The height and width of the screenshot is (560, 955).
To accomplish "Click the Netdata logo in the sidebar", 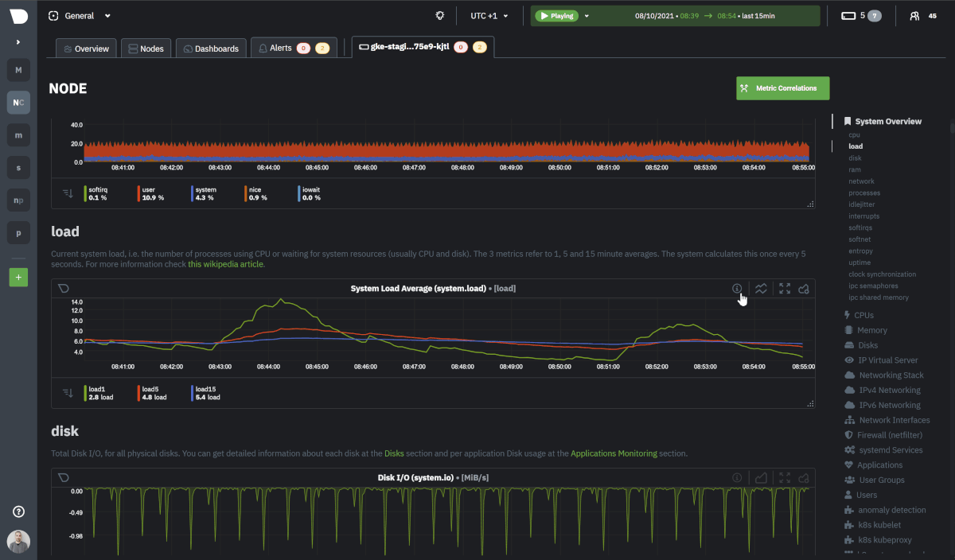I will [x=18, y=16].
